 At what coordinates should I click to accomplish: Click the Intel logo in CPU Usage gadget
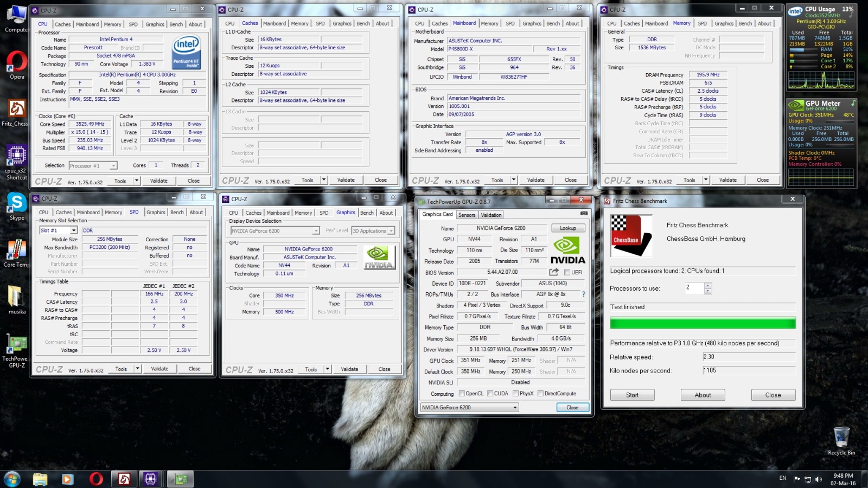[x=795, y=11]
